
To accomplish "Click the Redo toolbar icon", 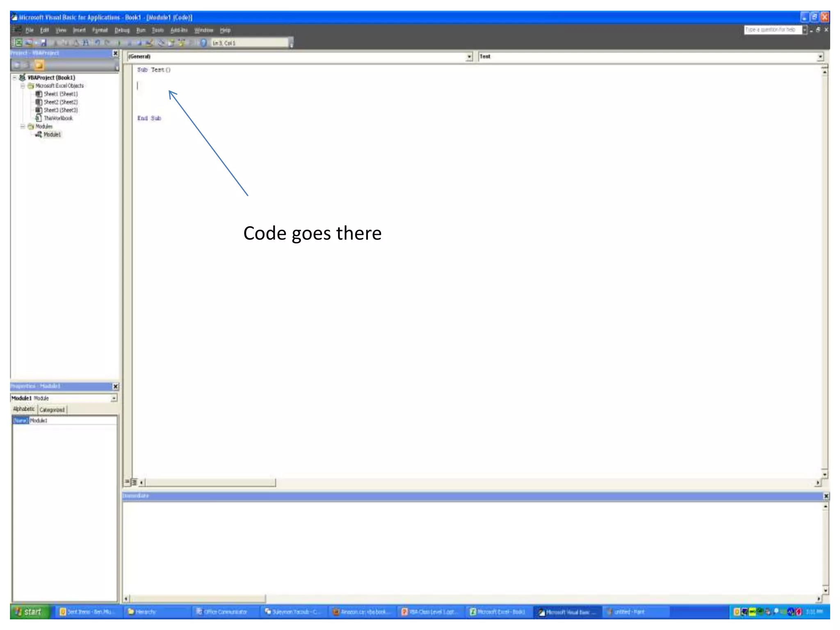I will (107, 43).
